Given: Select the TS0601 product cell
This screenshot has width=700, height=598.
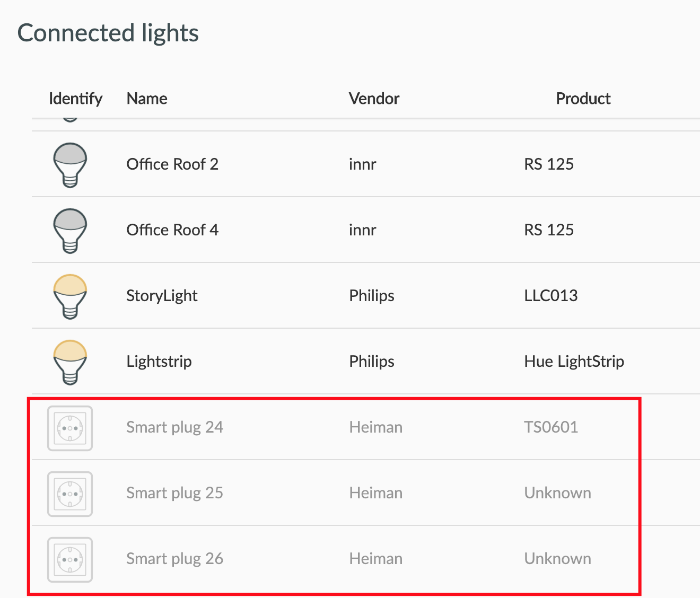Looking at the screenshot, I should pos(551,427).
